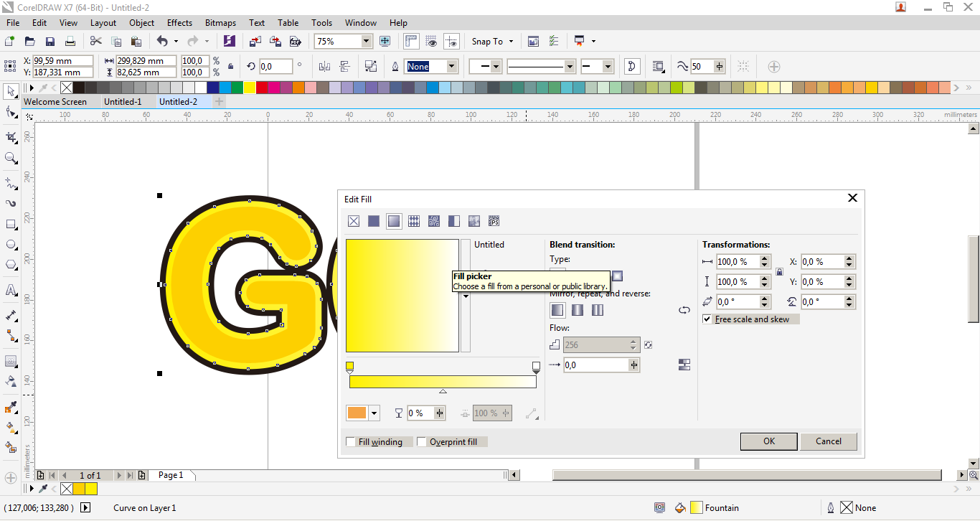
Task: Select the Pick tool in the toolbox
Action: point(10,92)
